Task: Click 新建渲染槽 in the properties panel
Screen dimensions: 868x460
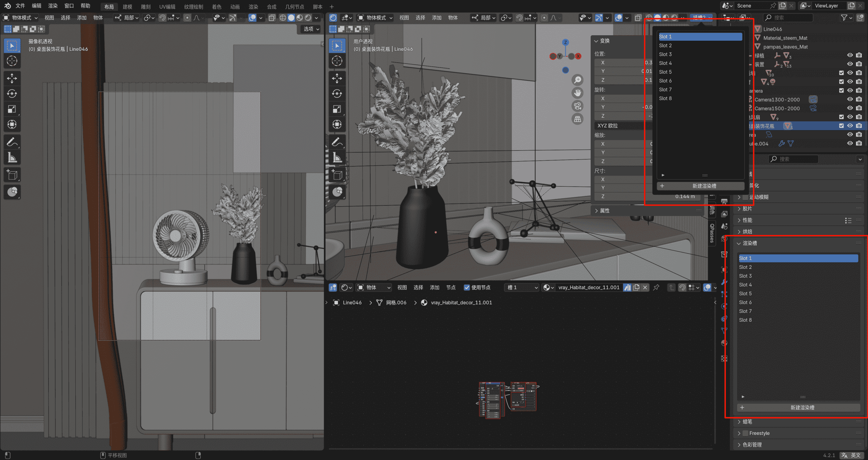Action: [798, 408]
